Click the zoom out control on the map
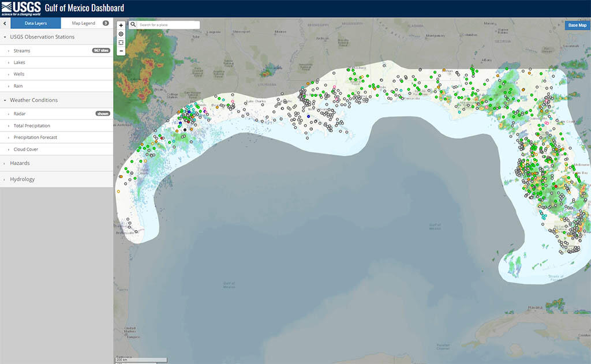The width and height of the screenshot is (591, 364). [x=121, y=51]
